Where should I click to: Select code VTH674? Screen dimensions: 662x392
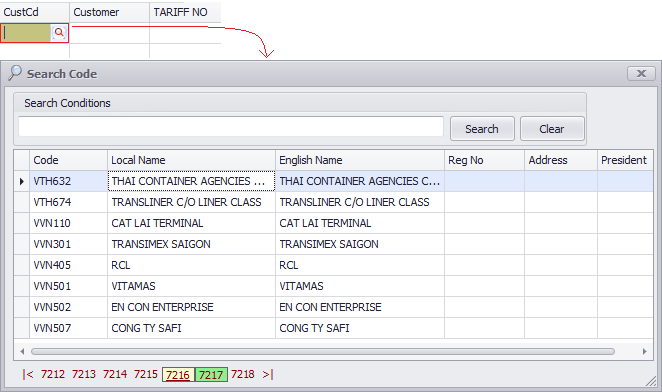point(68,202)
